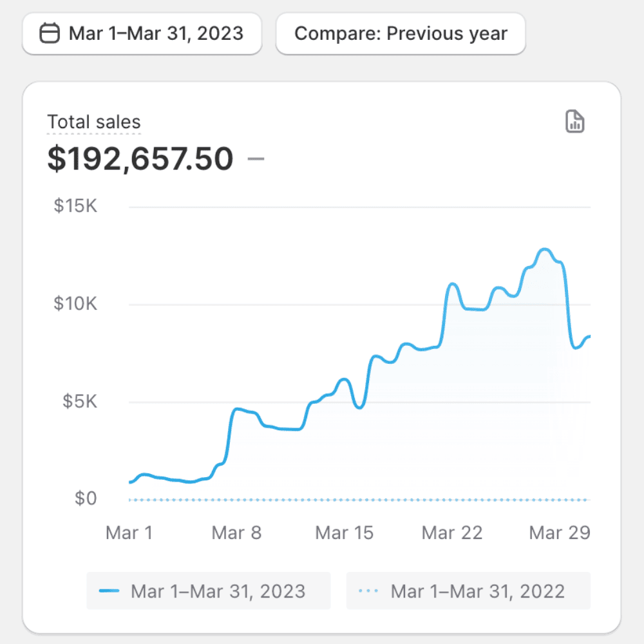Toggle the Mar 1–Mar 31, 2023 legend series
This screenshot has height=644, width=644.
point(208,591)
